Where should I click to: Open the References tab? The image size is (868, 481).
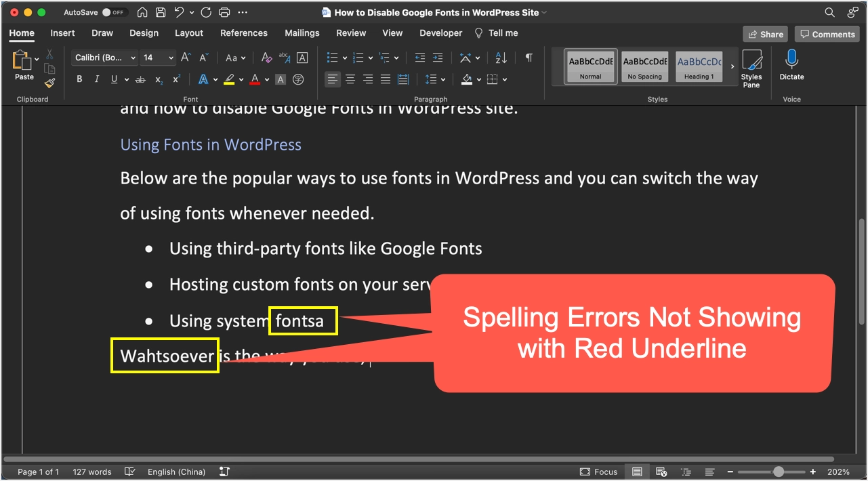[x=243, y=33]
